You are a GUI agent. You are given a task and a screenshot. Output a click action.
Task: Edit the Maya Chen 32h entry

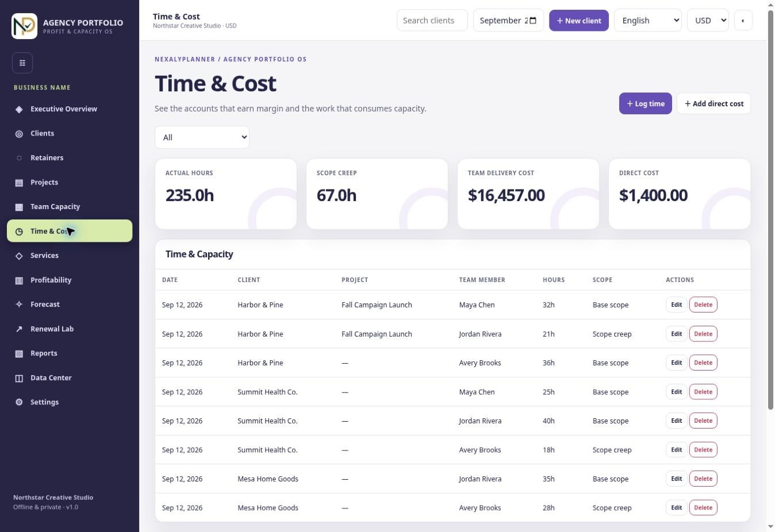tap(676, 304)
